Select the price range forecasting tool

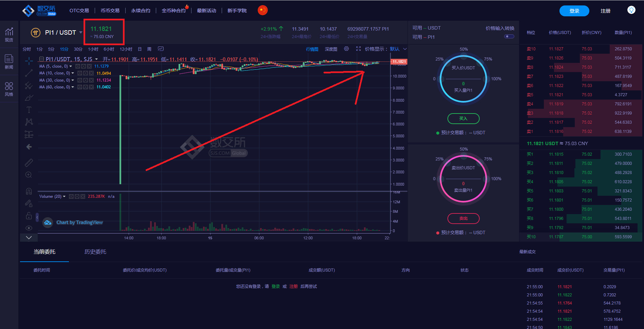[x=29, y=135]
